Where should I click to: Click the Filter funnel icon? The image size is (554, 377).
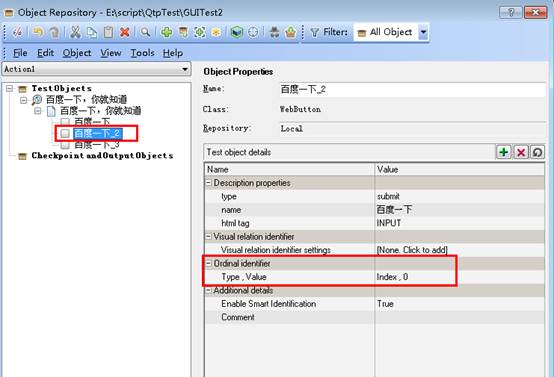coord(314,33)
